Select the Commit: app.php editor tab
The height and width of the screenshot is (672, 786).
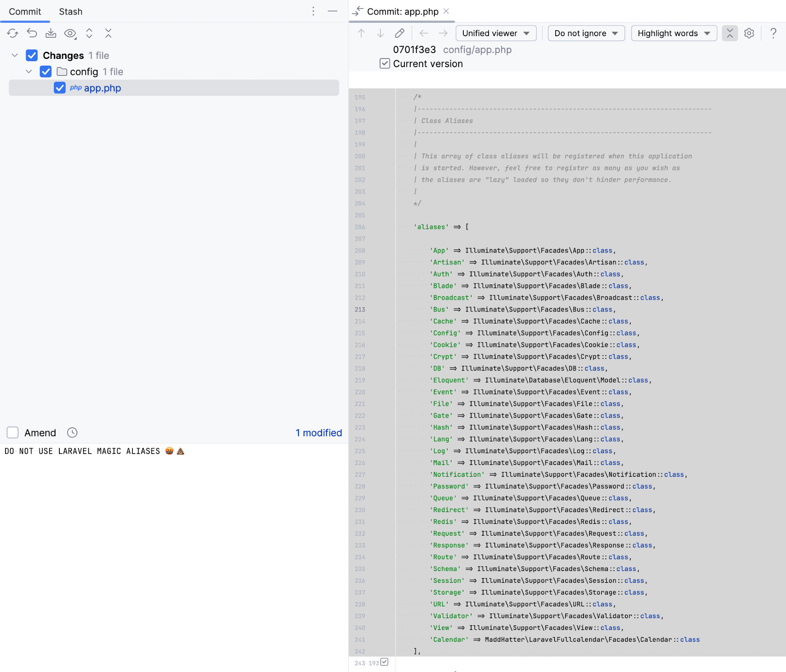pos(402,11)
